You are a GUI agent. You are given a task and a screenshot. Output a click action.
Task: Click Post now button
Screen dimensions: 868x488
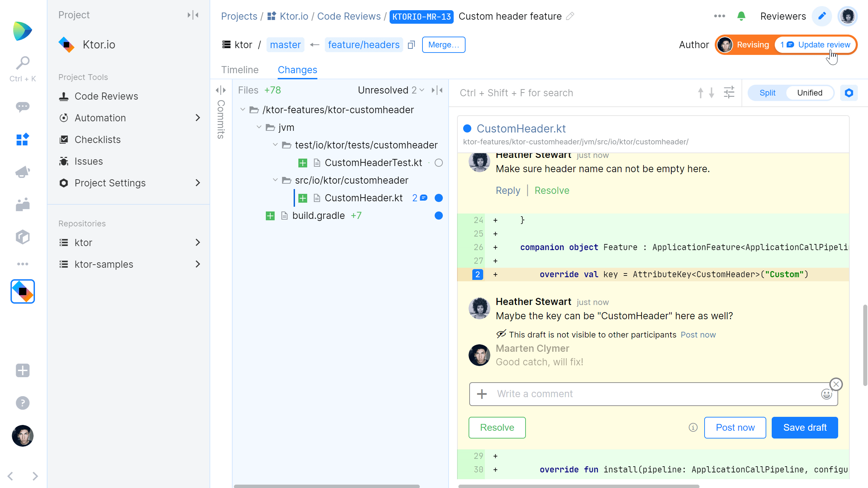click(x=735, y=428)
